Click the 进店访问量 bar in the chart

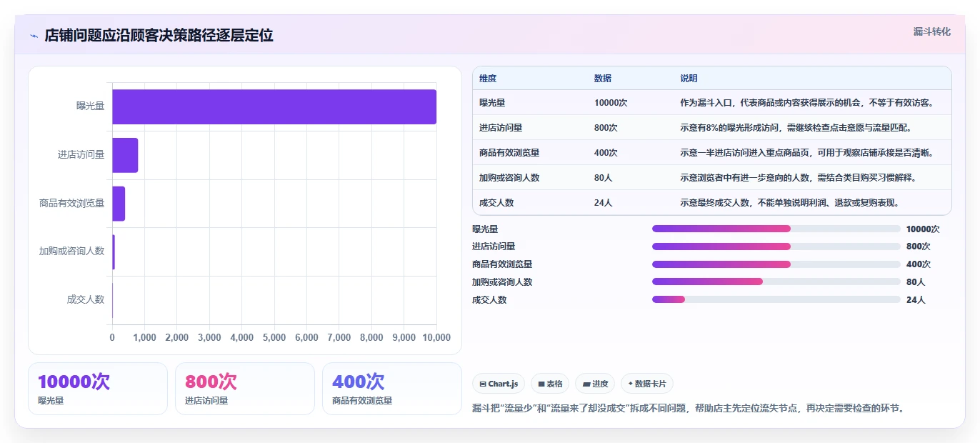coord(125,155)
